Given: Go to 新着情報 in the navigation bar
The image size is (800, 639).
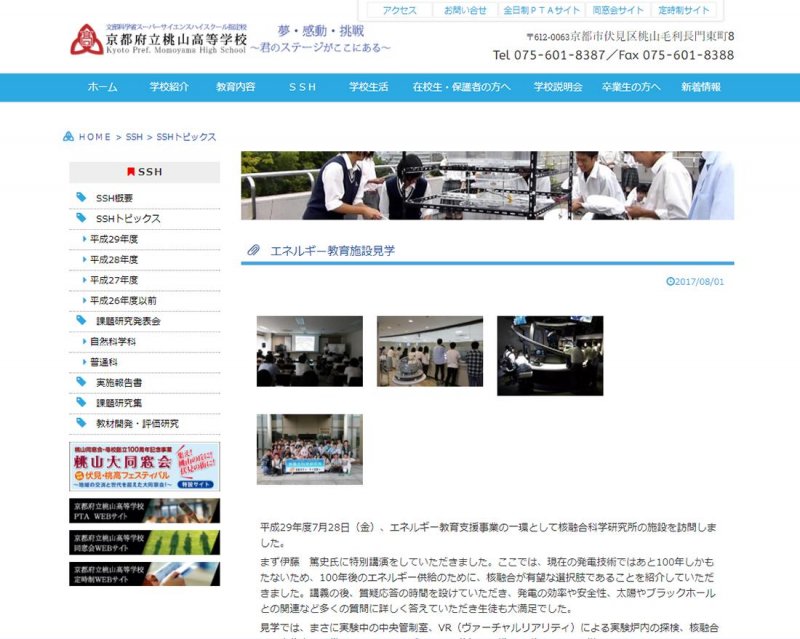Looking at the screenshot, I should [700, 87].
